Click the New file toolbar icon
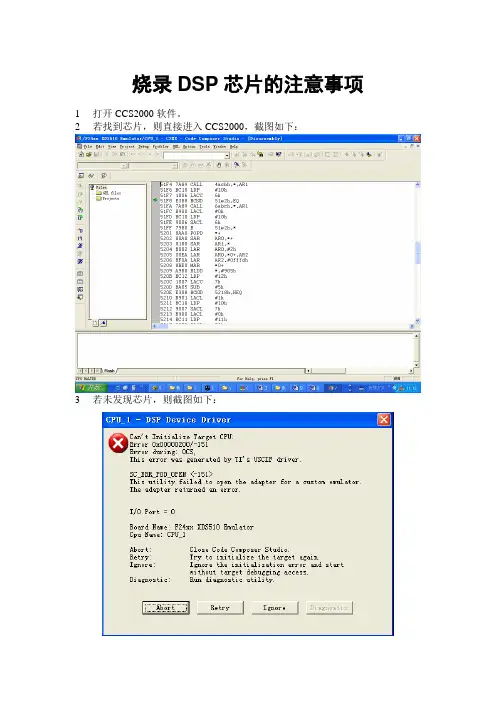Image resolution: width=496 pixels, height=702 pixels. (x=81, y=154)
